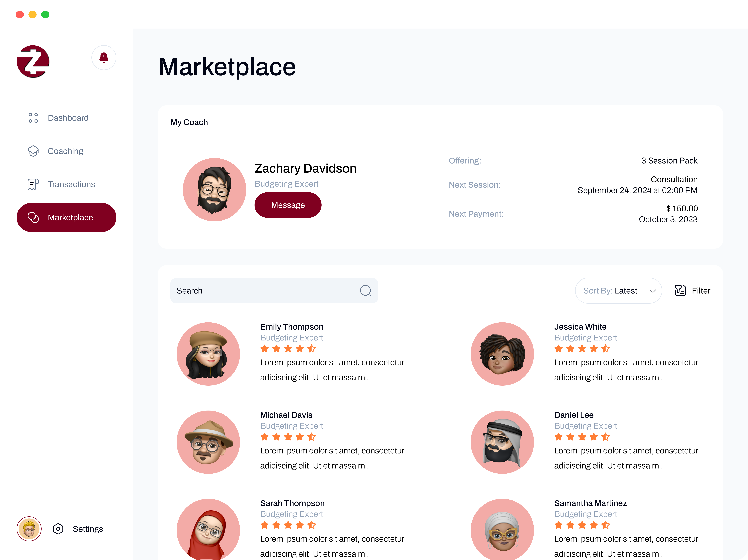Click Emily Thompson's avatar
This screenshot has height=560, width=748.
click(208, 354)
